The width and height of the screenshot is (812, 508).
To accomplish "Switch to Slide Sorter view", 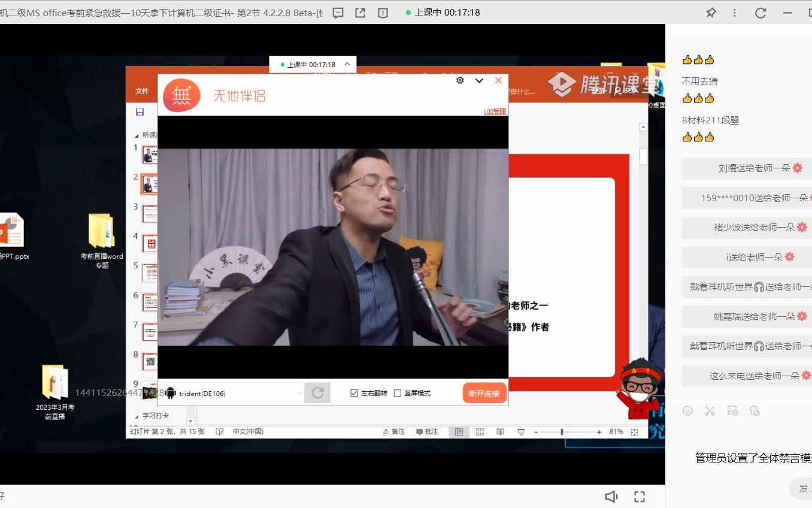I will coord(480,432).
